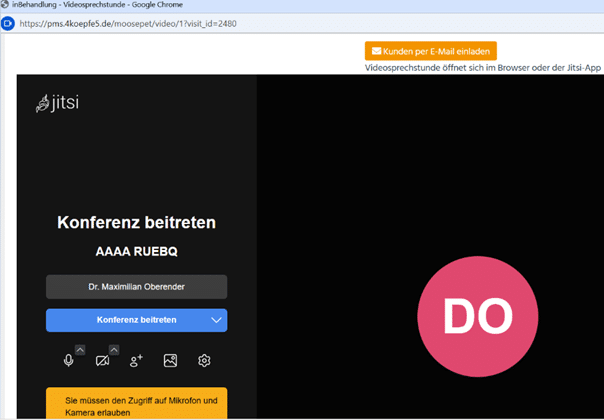Screen dimensions: 604x420
Task: Click the DO avatar circle
Action: (x=465, y=317)
